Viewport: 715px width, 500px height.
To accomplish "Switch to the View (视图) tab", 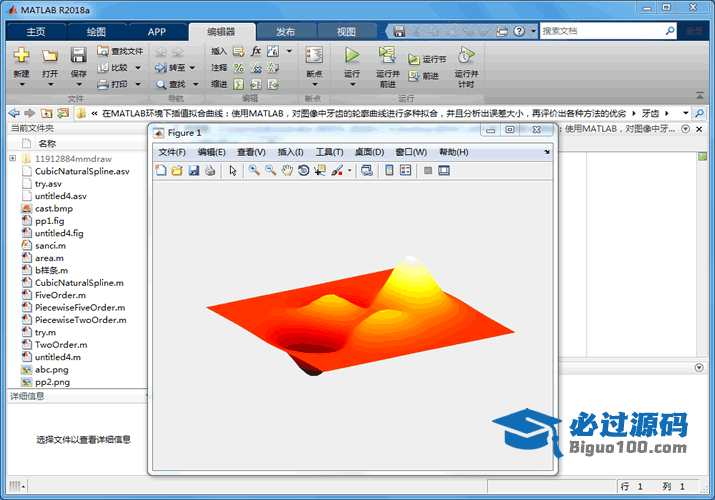I will point(346,31).
